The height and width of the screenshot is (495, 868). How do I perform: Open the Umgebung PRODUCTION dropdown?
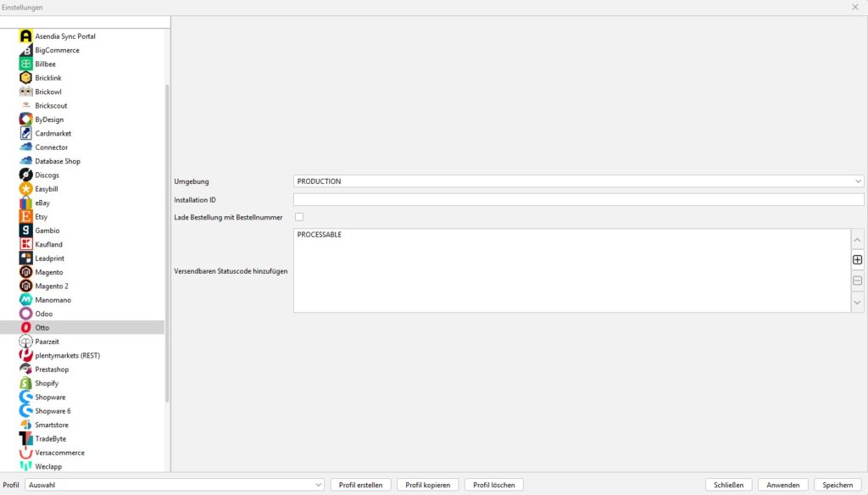(578, 181)
